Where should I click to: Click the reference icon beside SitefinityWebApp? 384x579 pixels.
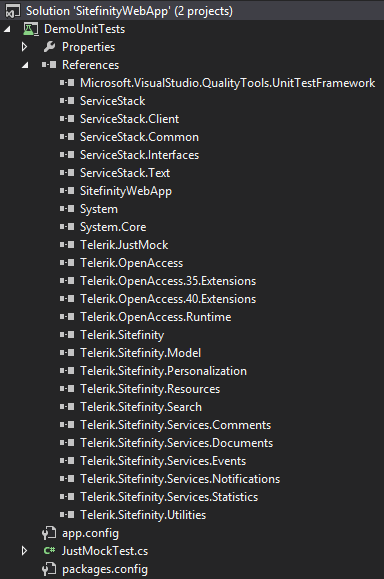(67, 191)
